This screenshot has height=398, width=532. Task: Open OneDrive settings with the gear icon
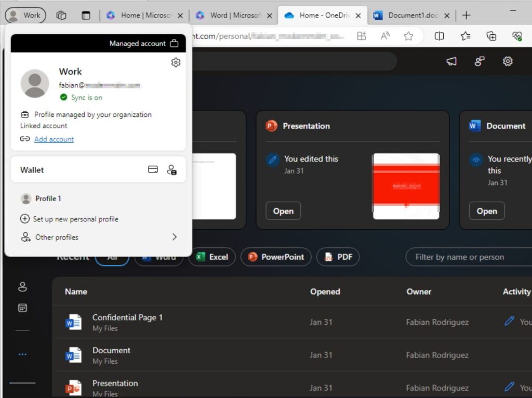pyautogui.click(x=507, y=61)
